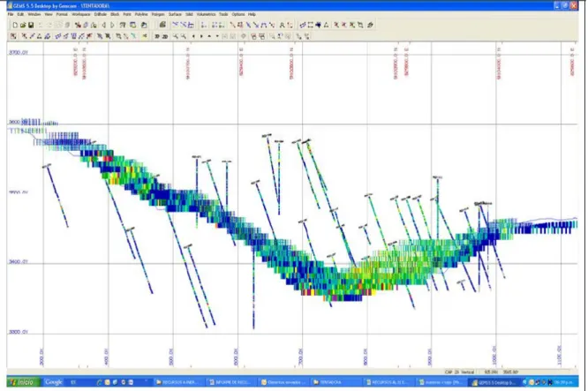Open the Block menu

coord(115,14)
